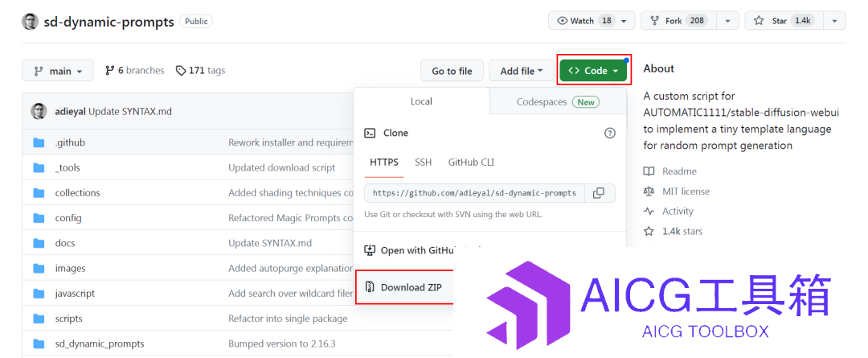The height and width of the screenshot is (358, 868).
Task: Expand the Fork options dropdown arrow
Action: pos(727,20)
